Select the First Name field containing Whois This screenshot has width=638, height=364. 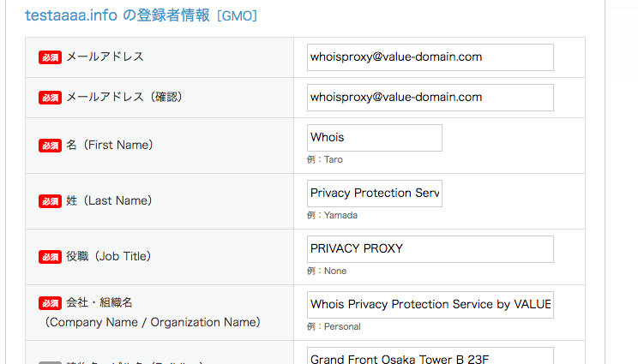click(375, 138)
